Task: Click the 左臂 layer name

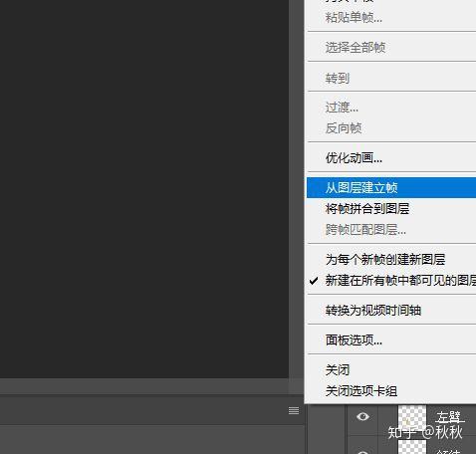Action: coord(449,417)
